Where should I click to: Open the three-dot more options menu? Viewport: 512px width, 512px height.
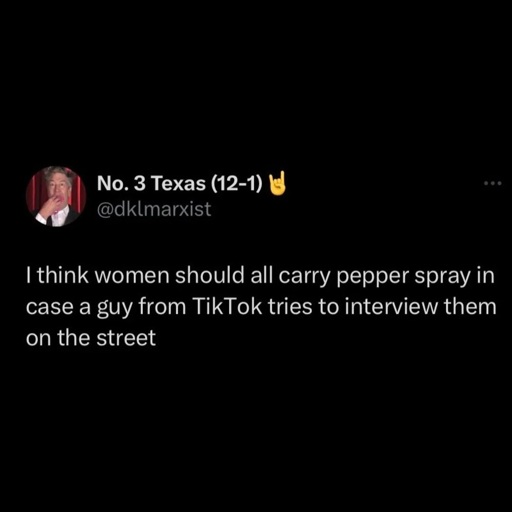pos(492,183)
